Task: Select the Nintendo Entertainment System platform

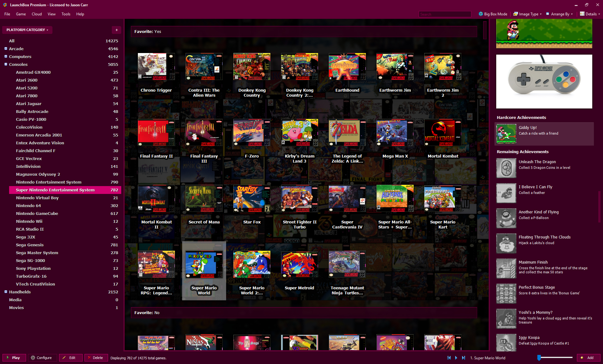Action: (65, 182)
